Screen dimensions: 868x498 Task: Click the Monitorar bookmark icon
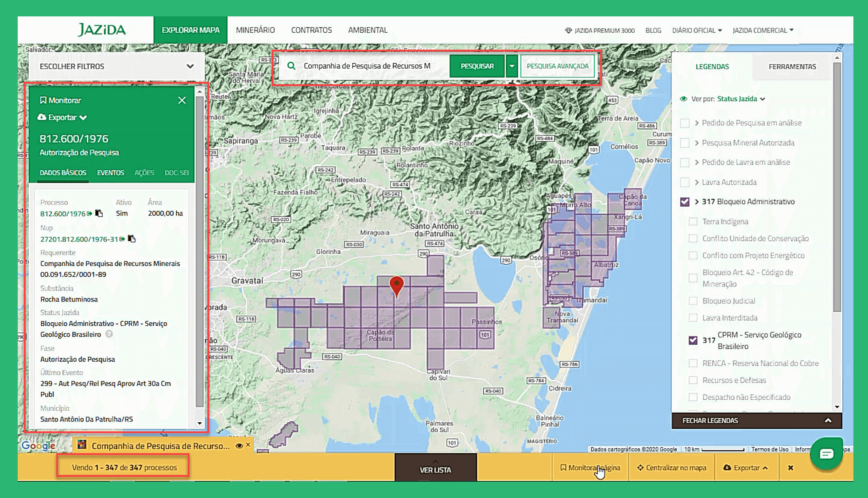click(x=43, y=100)
